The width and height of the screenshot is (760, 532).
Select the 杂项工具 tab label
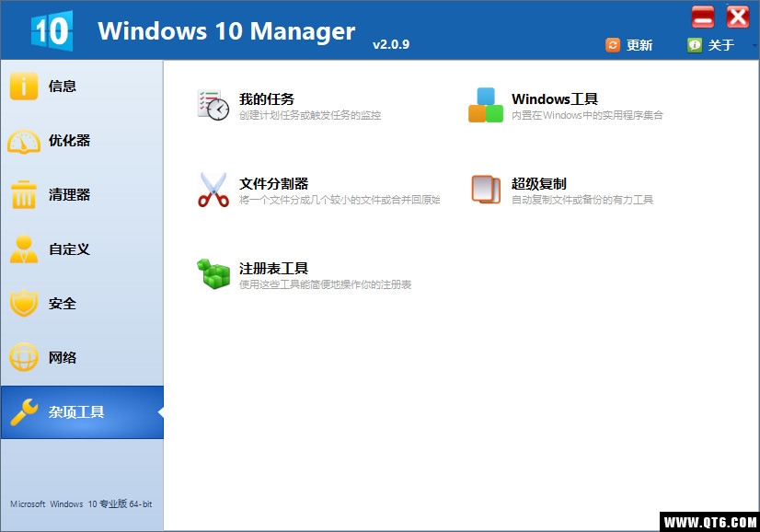click(76, 412)
